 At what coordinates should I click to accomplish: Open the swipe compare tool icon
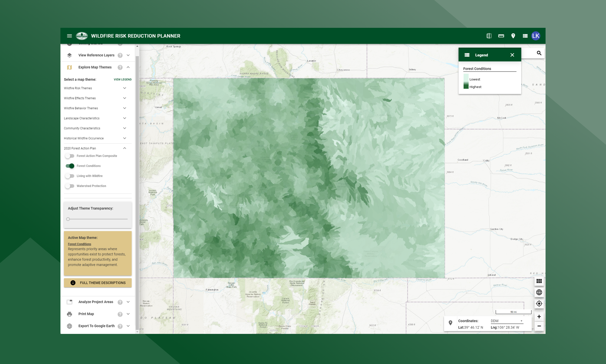(489, 36)
